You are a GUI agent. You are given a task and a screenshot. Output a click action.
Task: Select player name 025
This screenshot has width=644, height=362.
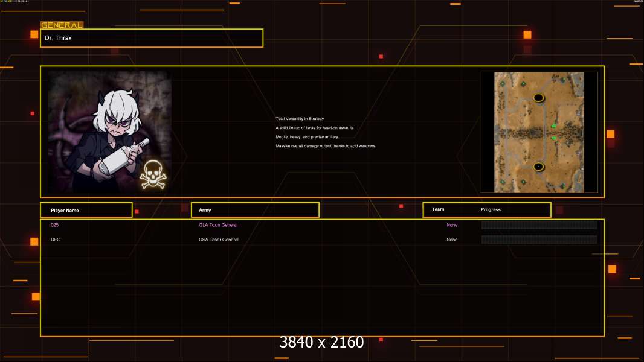tap(54, 225)
